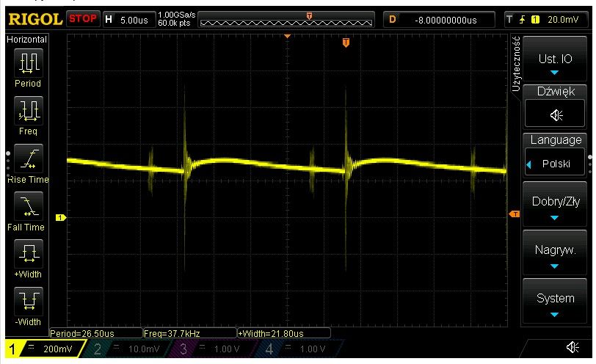Click the STOP run status indicator
This screenshot has height=364, width=596.
click(82, 18)
